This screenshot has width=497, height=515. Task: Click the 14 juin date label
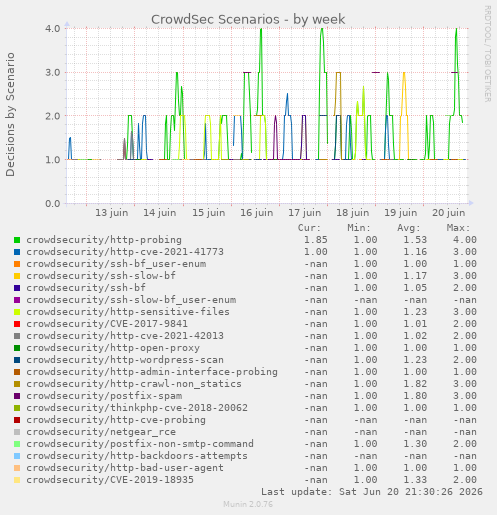click(160, 213)
